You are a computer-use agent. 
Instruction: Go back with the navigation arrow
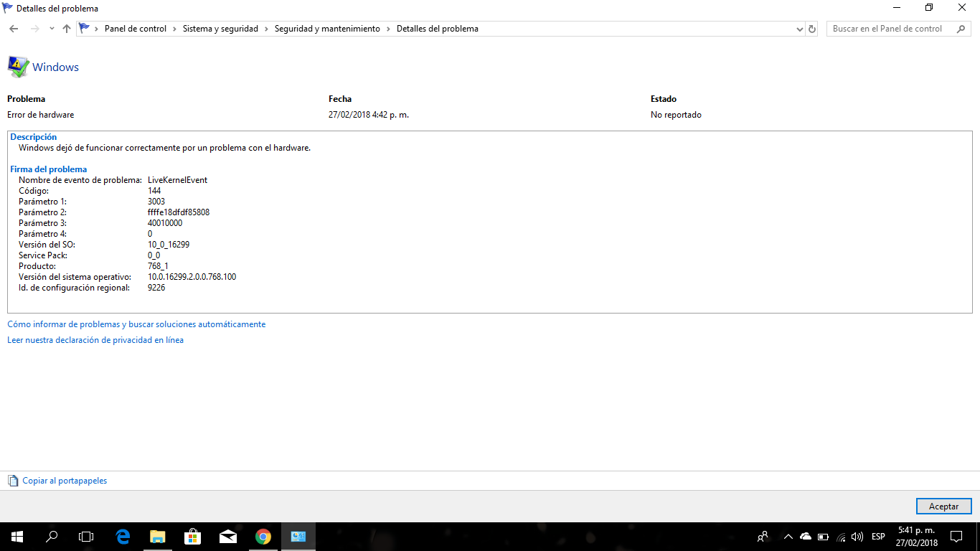(x=14, y=29)
